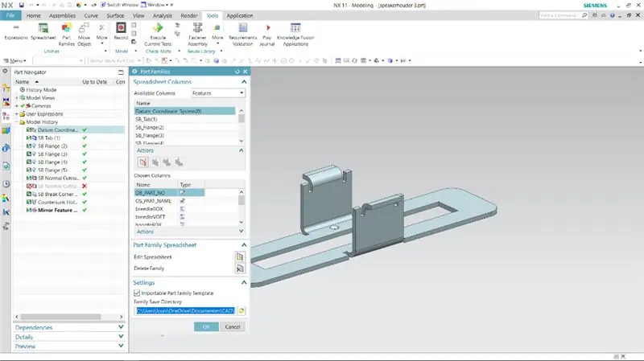Toggle checkbox for SB Flange (2)
This screenshot has height=361, width=644.
coord(29,146)
